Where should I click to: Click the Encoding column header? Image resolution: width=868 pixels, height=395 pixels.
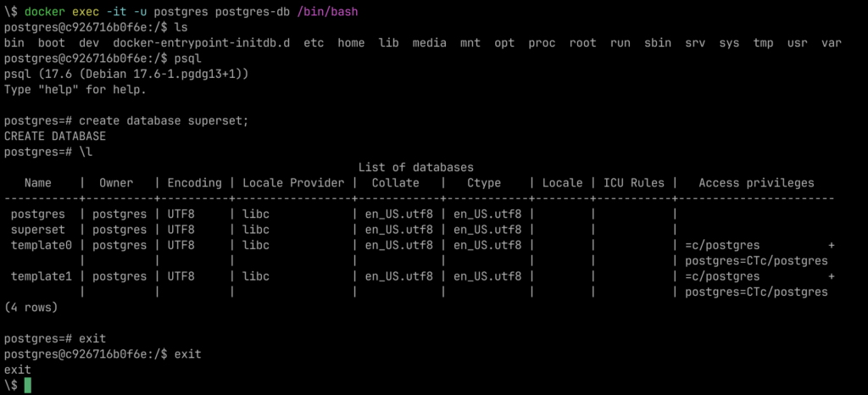[x=194, y=183]
